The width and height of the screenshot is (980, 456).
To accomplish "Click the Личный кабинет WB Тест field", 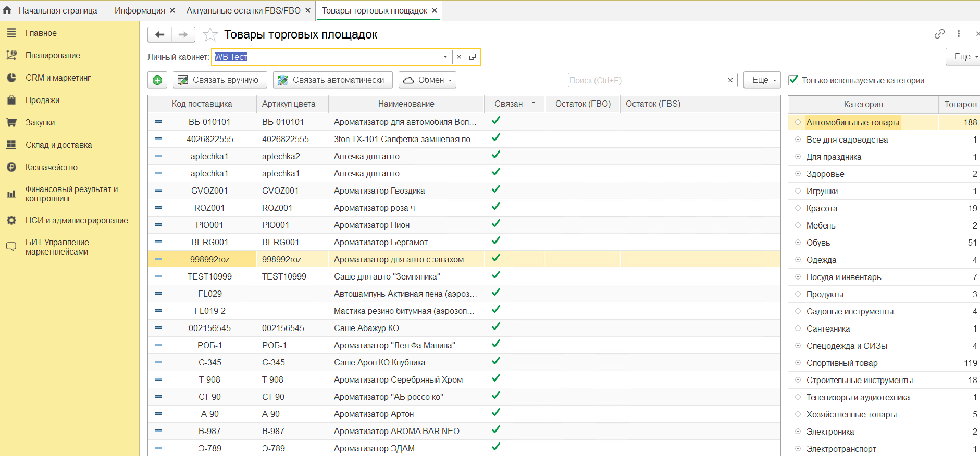I will click(x=326, y=57).
